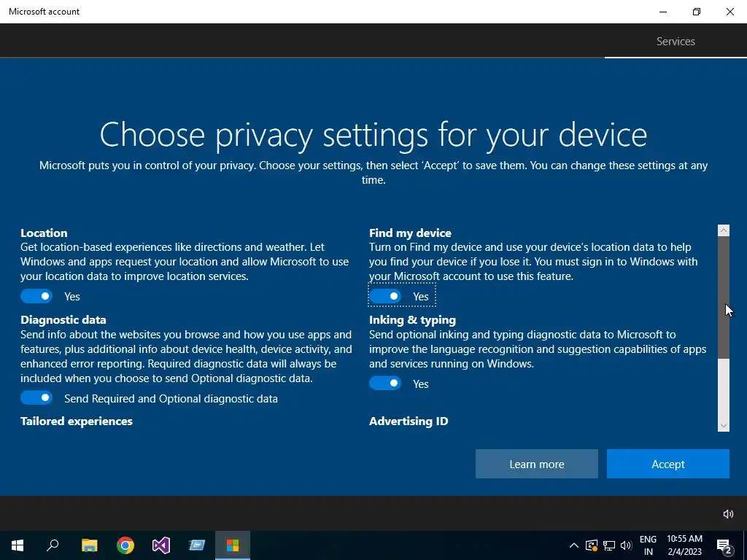The image size is (747, 560).
Task: Minimize the Microsoft account window
Action: (663, 12)
